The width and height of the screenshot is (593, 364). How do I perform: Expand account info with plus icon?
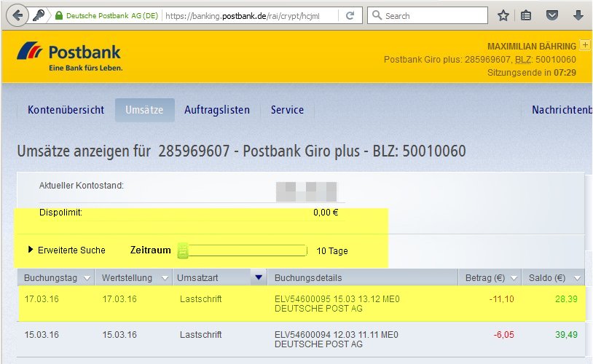click(585, 44)
